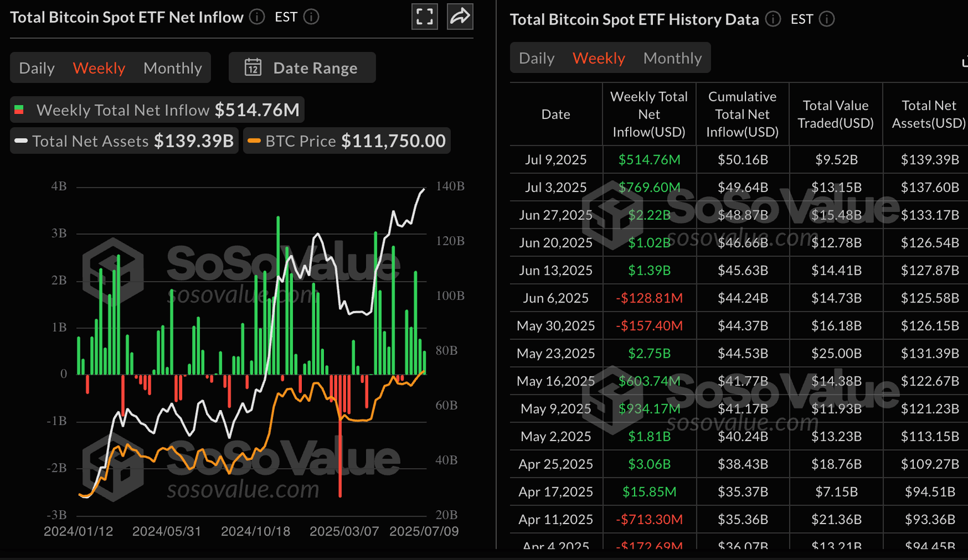Select Monthly tab in history table

[x=672, y=58]
